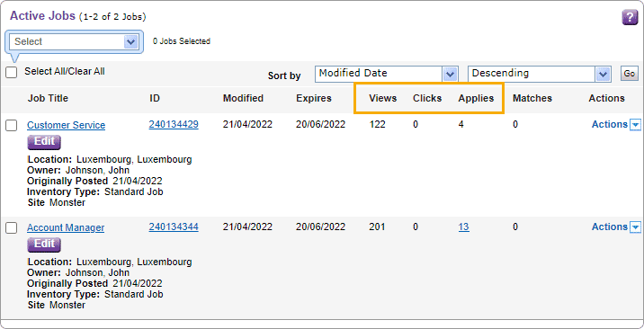This screenshot has width=644, height=329.
Task: Check the Customer Service job checkbox
Action: point(12,126)
